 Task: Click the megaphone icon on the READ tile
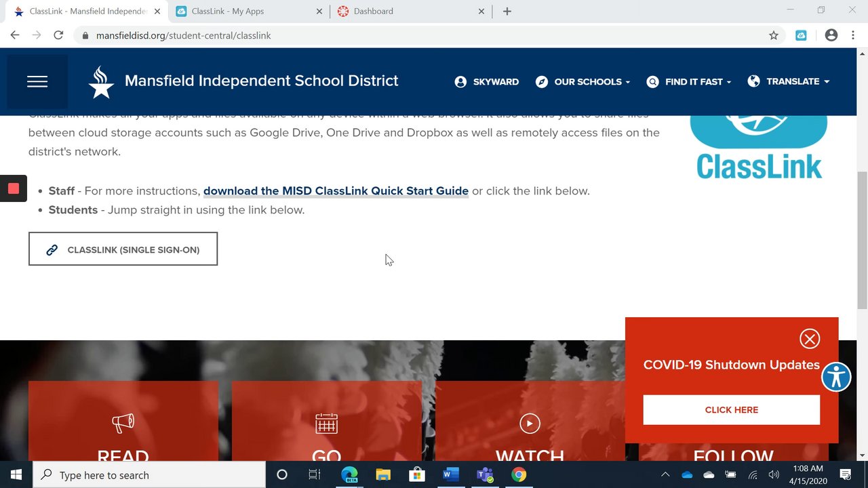(x=123, y=424)
